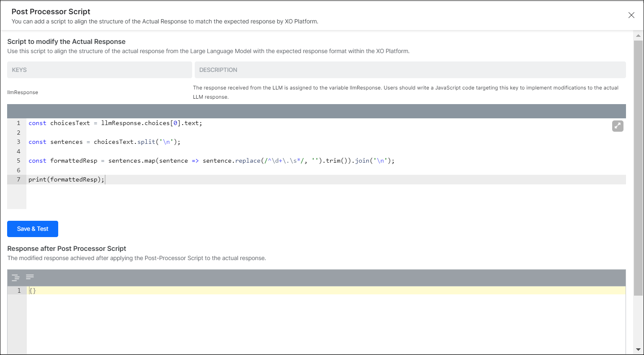
Task: Click the fullscreen toggle arrows icon
Action: pyautogui.click(x=618, y=126)
